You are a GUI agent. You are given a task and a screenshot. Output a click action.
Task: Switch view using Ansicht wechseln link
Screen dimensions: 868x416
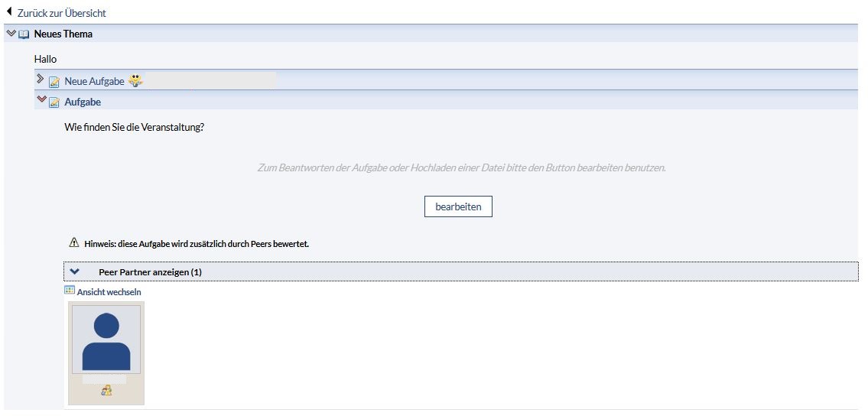tap(109, 292)
